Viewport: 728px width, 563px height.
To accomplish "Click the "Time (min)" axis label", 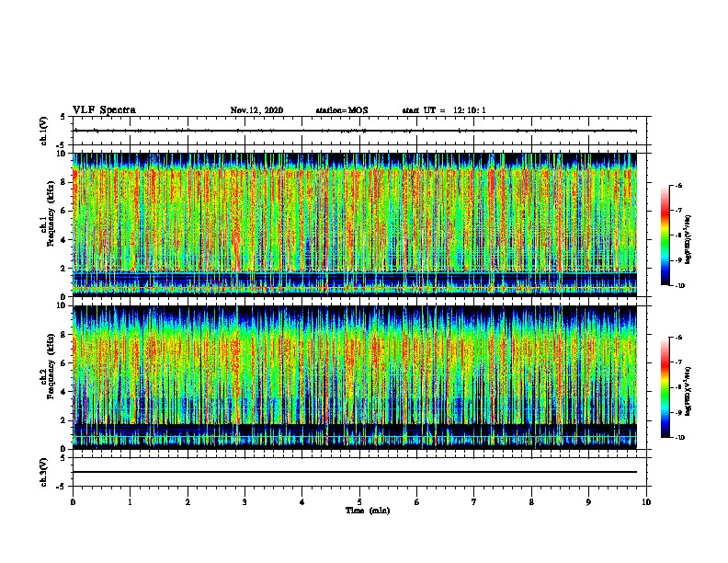I will [x=368, y=511].
